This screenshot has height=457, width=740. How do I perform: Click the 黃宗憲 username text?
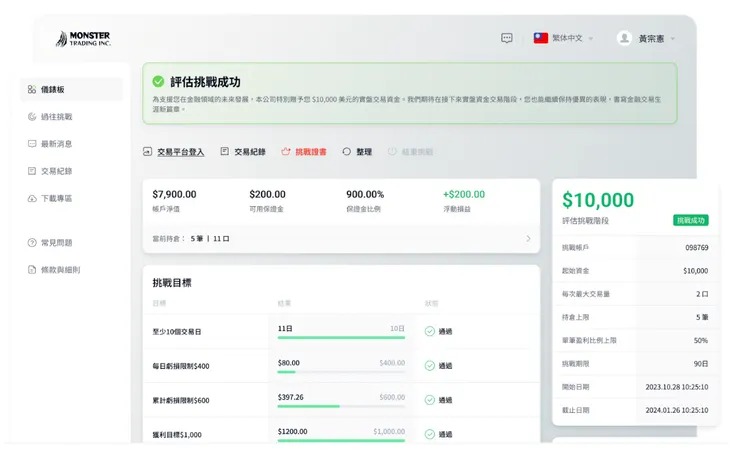(x=651, y=39)
